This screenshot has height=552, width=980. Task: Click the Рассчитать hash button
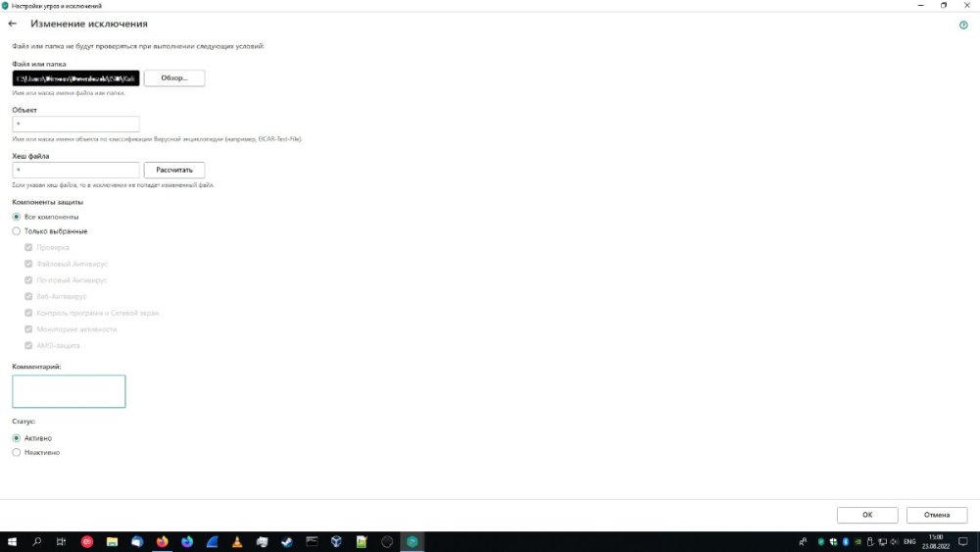(x=174, y=170)
